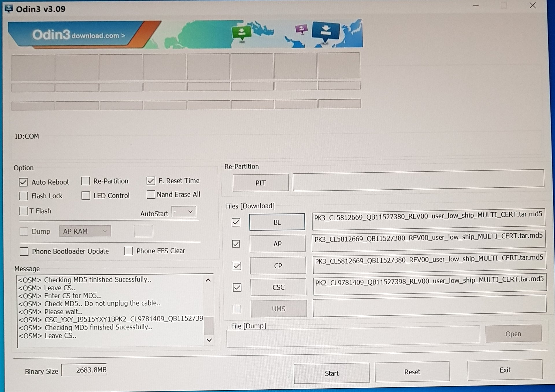
Task: Click the Odin3 app icon in title bar
Action: coord(9,9)
